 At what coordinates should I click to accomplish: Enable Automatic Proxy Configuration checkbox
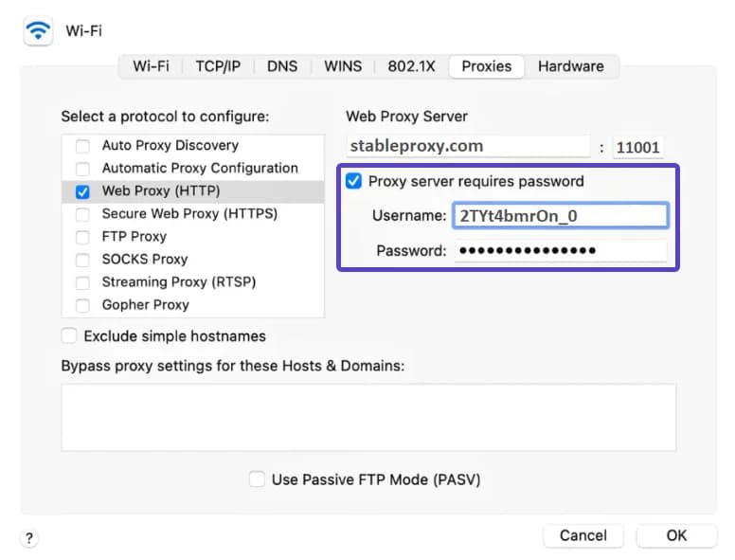point(82,169)
